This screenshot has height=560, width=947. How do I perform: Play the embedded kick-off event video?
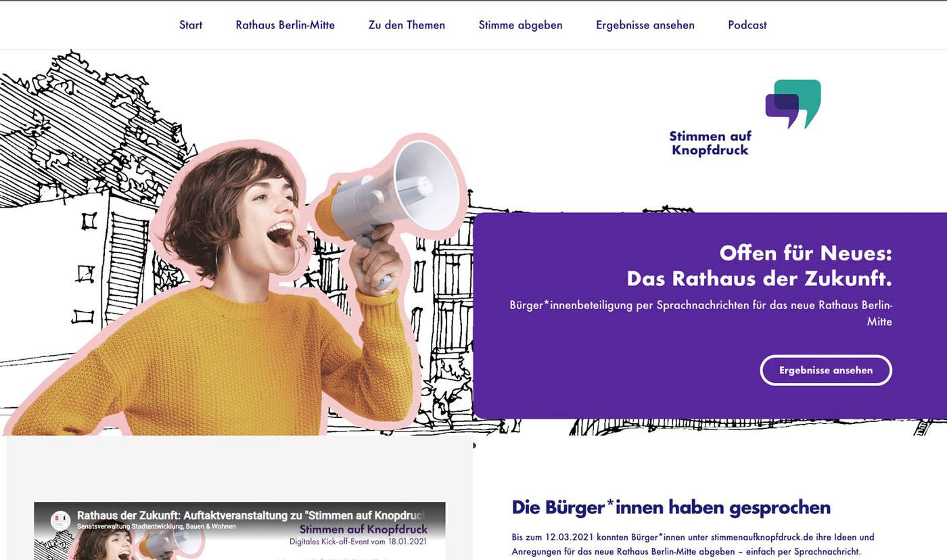pos(239,531)
